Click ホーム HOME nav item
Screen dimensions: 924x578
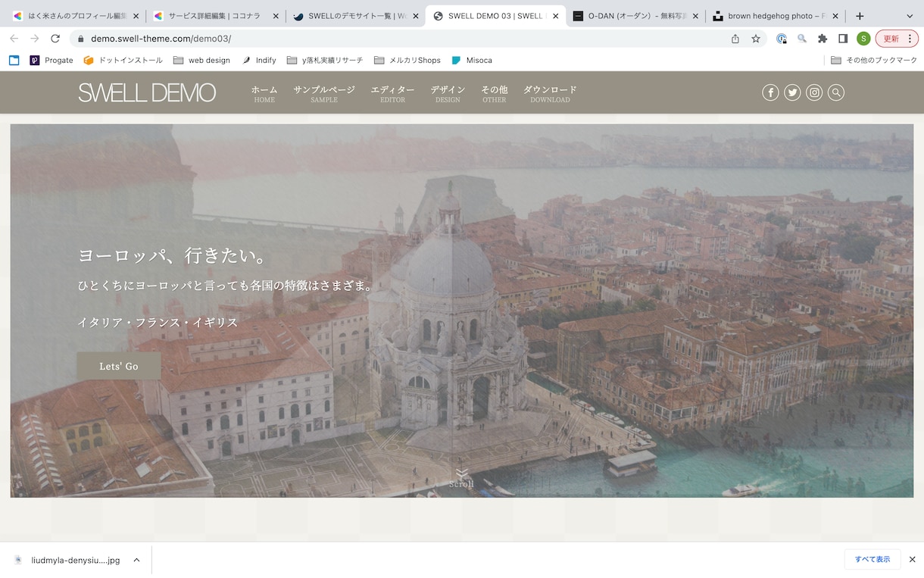click(264, 94)
